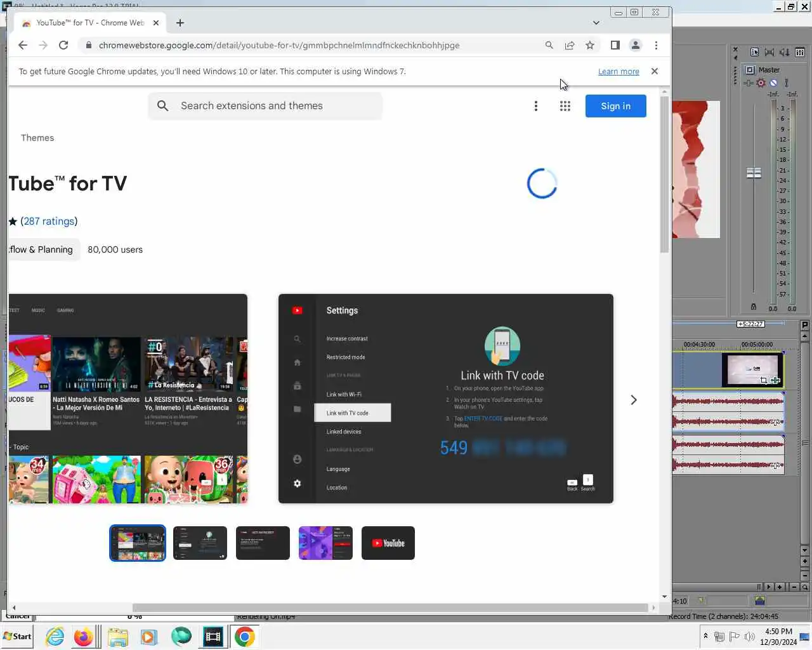812x650 pixels.
Task: Open Event FX on the upper Vegas audio clip
Action: [775, 422]
